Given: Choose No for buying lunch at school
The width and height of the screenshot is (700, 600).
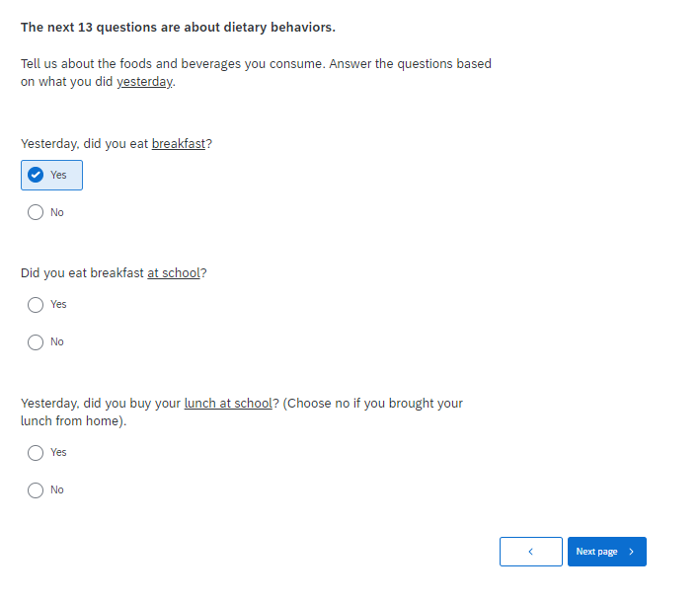Looking at the screenshot, I should (36, 489).
